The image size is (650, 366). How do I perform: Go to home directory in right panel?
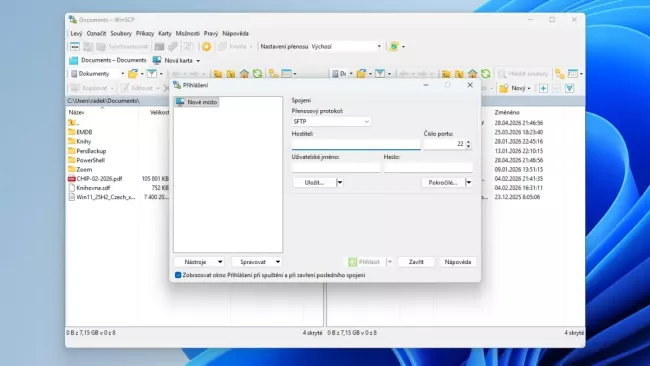tap(473, 74)
